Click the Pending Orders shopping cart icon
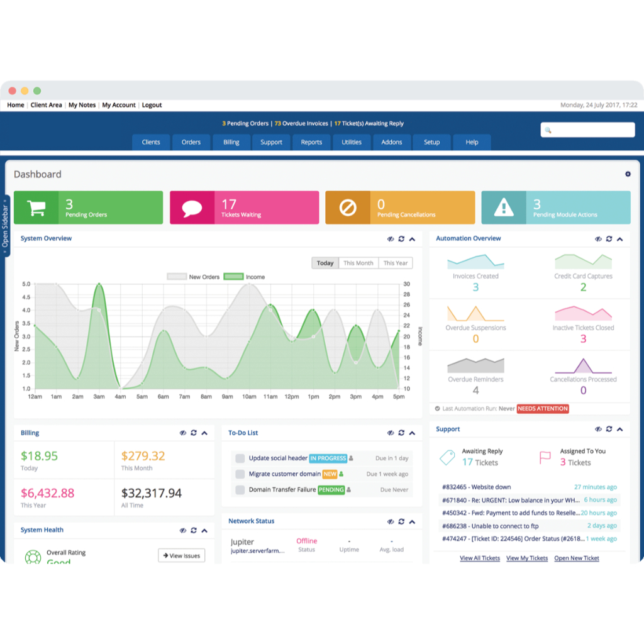Viewport: 644px width, 644px height. [x=35, y=206]
